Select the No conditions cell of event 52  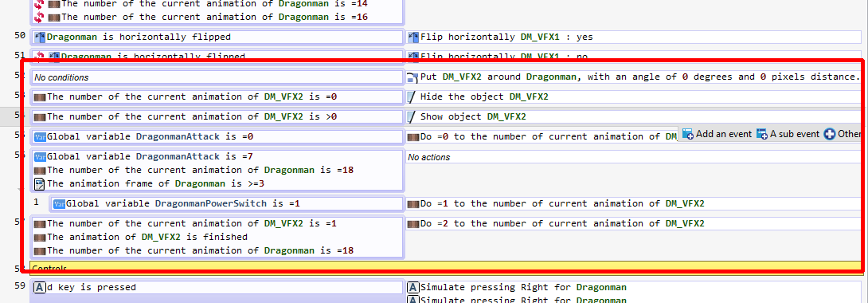[x=217, y=77]
